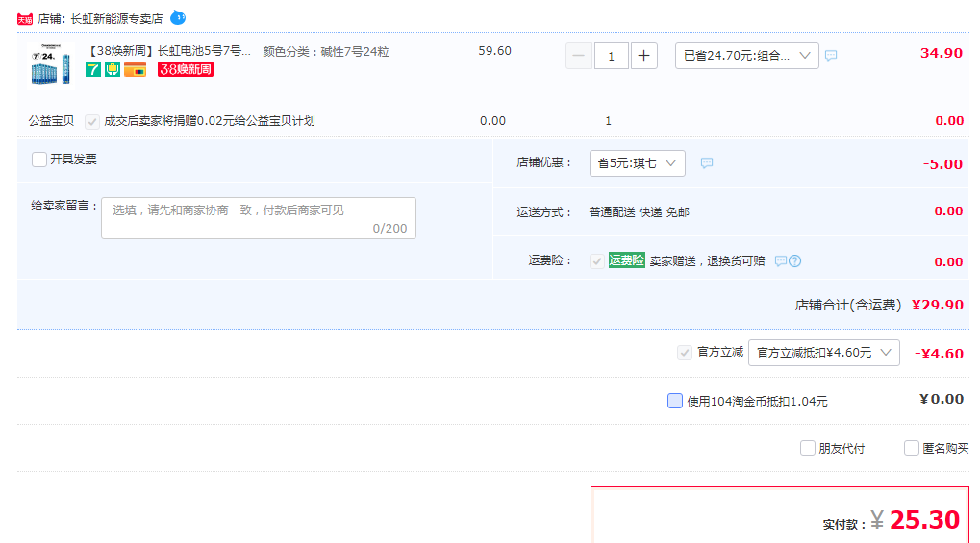
Task: Click the 颜色分类：碱性7号24粒 text
Action: click(x=326, y=52)
